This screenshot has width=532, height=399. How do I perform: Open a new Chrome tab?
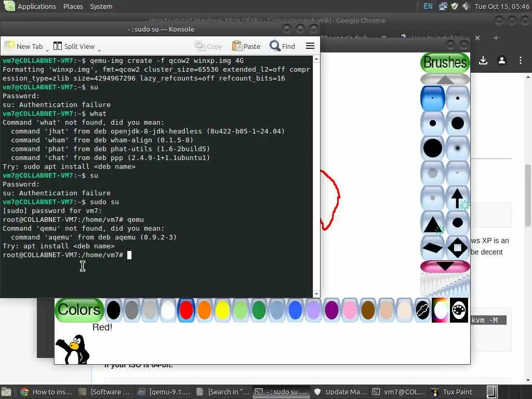[496, 38]
